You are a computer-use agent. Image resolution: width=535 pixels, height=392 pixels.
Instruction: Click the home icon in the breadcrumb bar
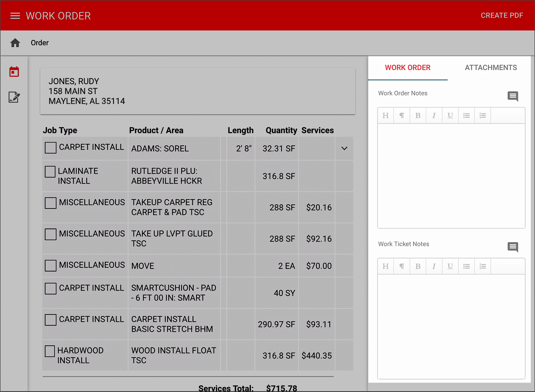pyautogui.click(x=15, y=43)
